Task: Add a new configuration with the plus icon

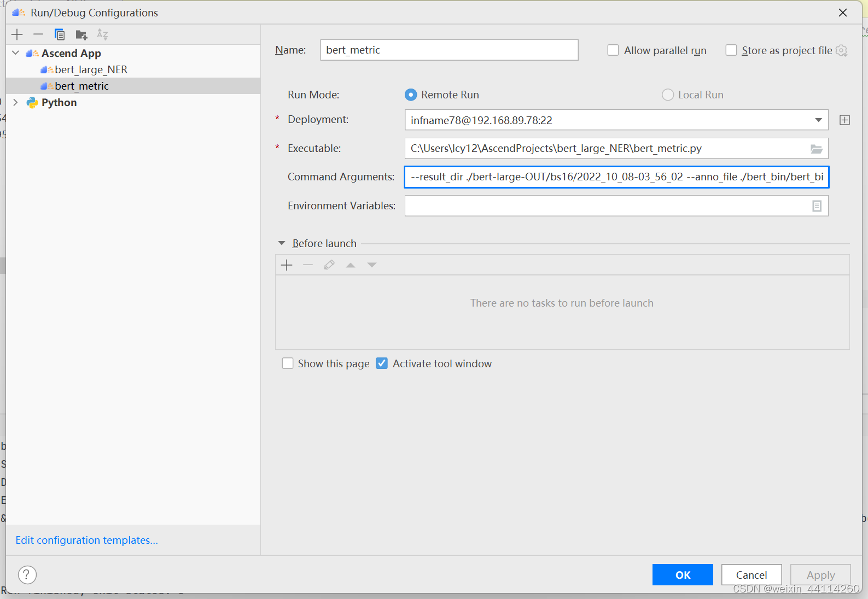Action: (17, 34)
